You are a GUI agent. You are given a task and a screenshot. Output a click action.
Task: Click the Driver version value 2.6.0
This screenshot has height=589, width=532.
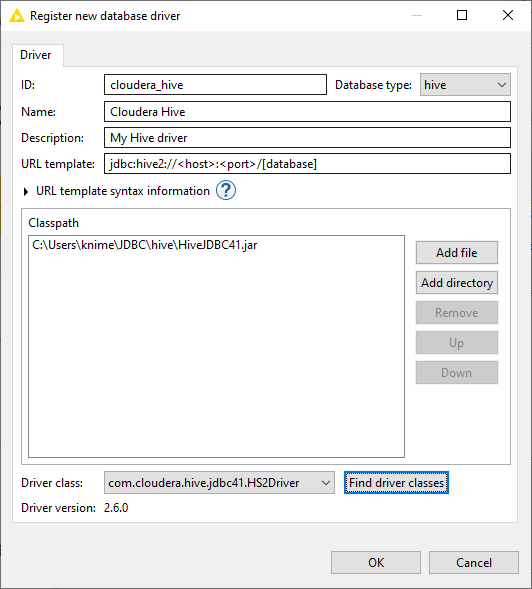coord(116,508)
